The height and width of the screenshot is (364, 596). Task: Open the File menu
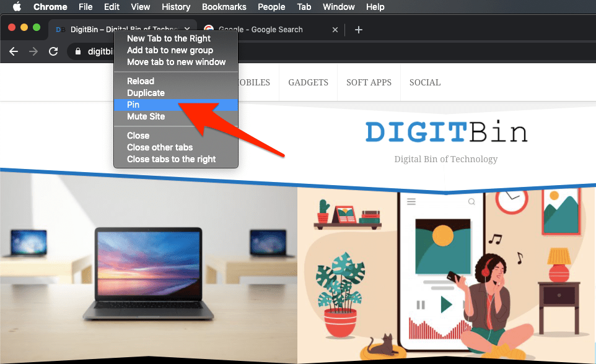85,7
